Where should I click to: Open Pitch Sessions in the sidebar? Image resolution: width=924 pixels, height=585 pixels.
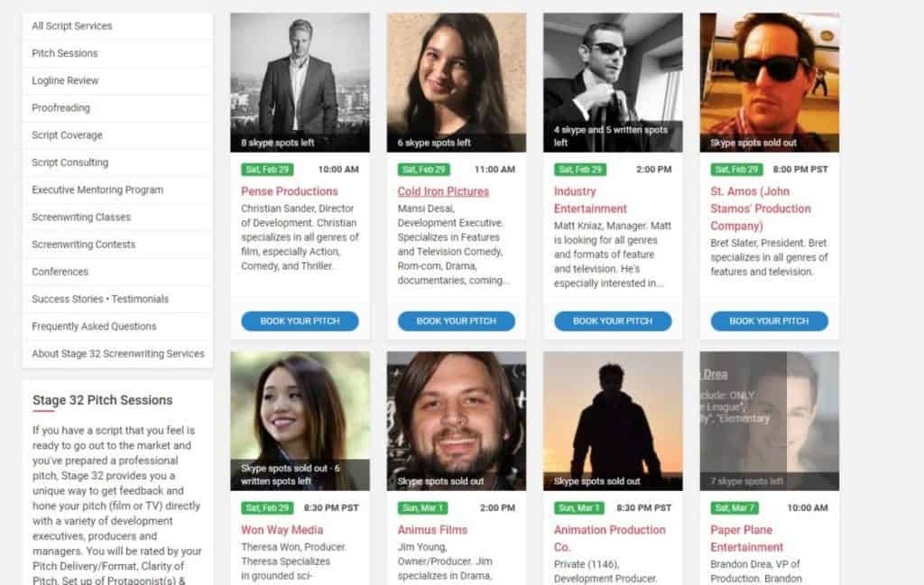click(65, 53)
